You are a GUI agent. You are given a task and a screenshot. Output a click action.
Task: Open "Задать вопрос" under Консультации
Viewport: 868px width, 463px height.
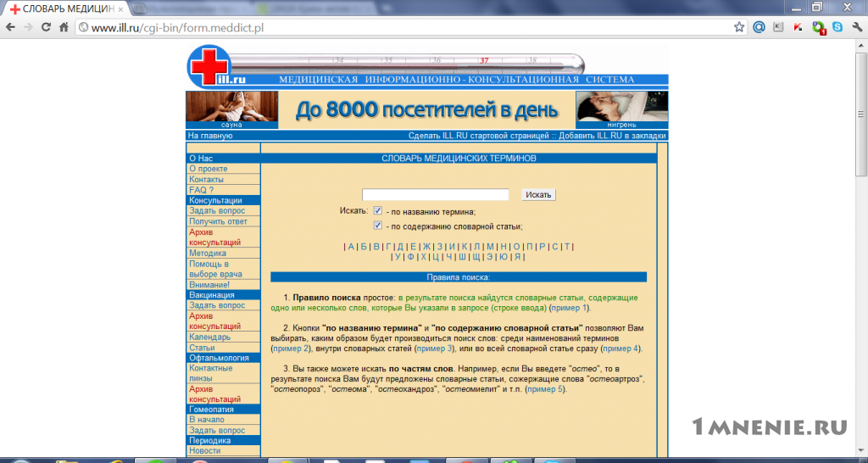(x=217, y=211)
